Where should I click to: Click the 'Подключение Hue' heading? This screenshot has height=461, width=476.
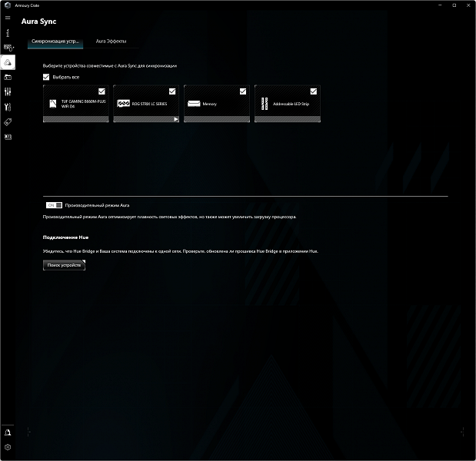[65, 237]
